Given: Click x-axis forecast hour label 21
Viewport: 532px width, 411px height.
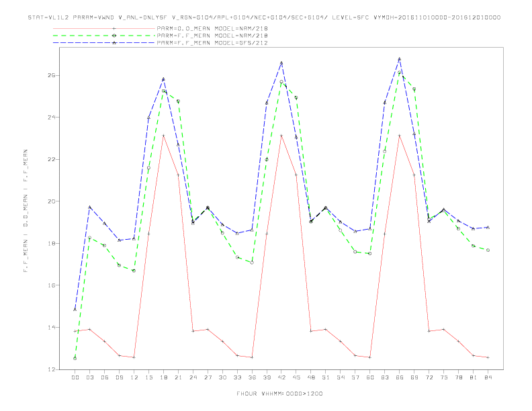Looking at the screenshot, I should coord(178,377).
